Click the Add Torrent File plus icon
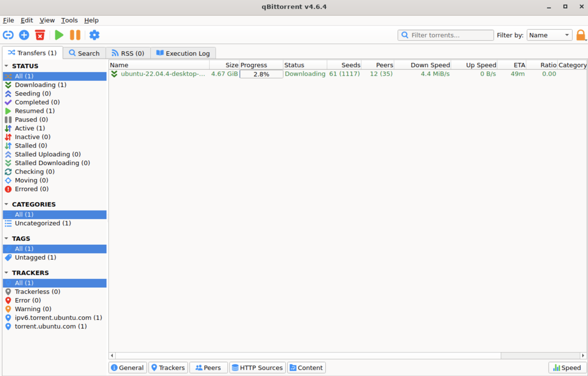588x376 pixels. pos(24,35)
